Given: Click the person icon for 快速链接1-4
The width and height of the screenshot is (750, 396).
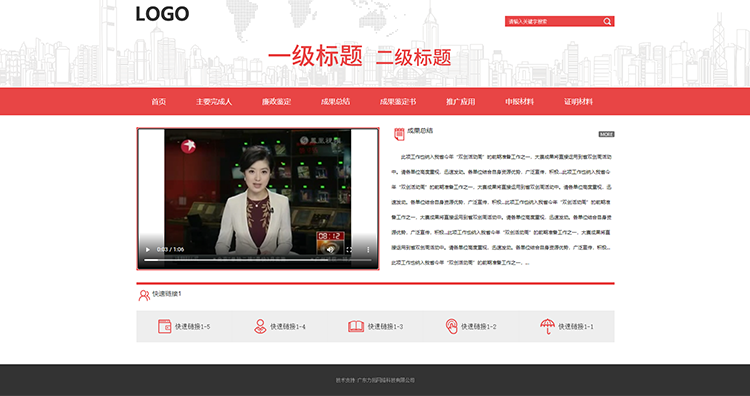Looking at the screenshot, I should point(260,326).
